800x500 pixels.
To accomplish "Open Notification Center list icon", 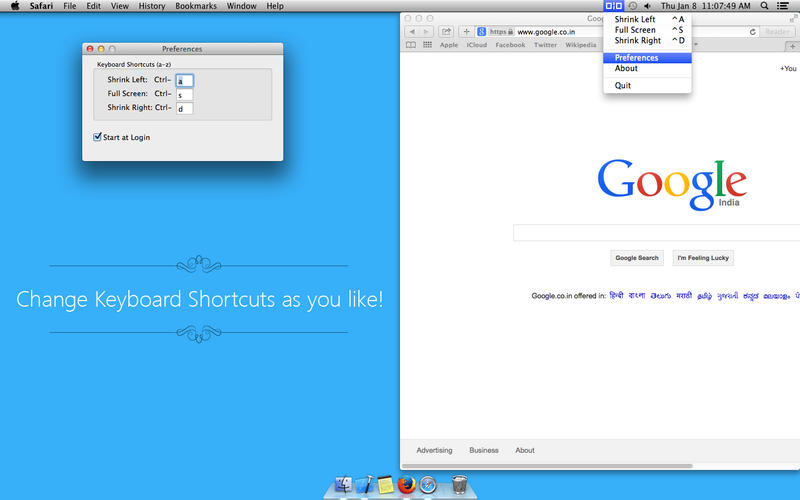I will 782,6.
